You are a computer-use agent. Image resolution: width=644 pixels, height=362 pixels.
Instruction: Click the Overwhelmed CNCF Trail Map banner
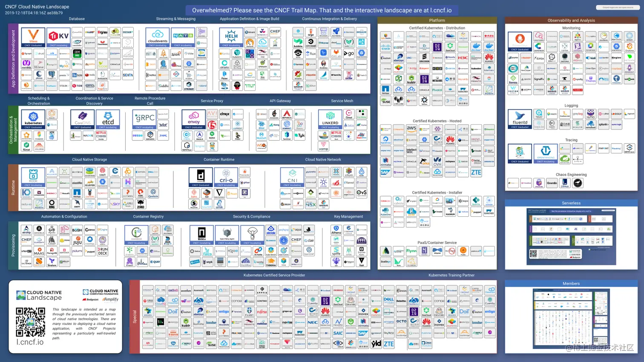(322, 10)
